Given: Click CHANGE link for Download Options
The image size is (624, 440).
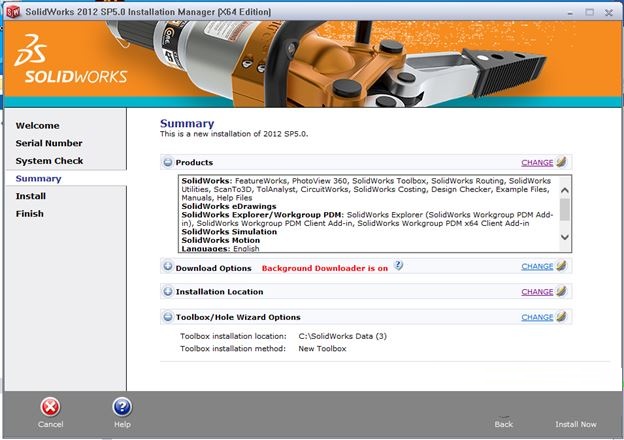Looking at the screenshot, I should [x=537, y=267].
